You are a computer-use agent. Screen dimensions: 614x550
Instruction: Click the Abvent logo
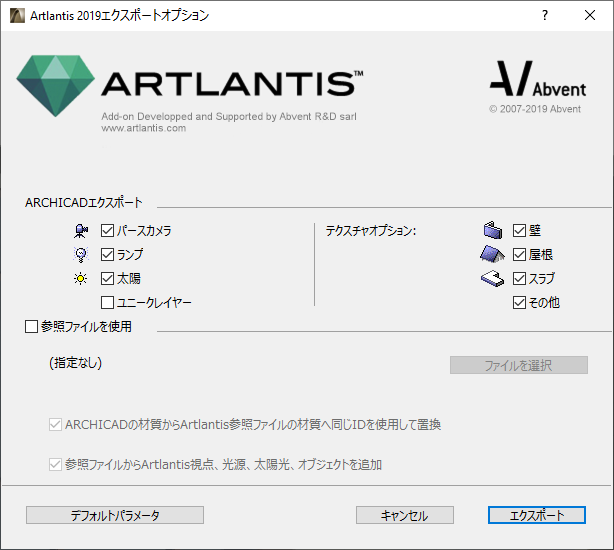[538, 79]
